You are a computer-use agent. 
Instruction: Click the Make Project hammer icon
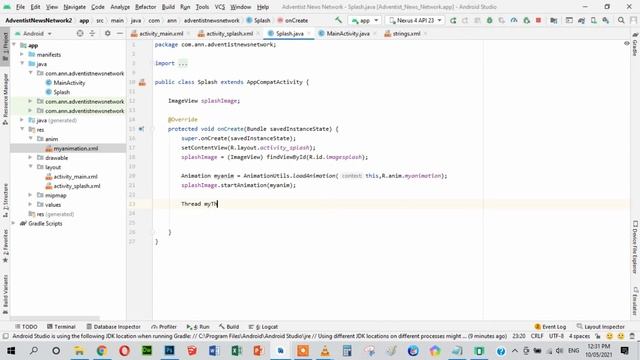point(338,20)
